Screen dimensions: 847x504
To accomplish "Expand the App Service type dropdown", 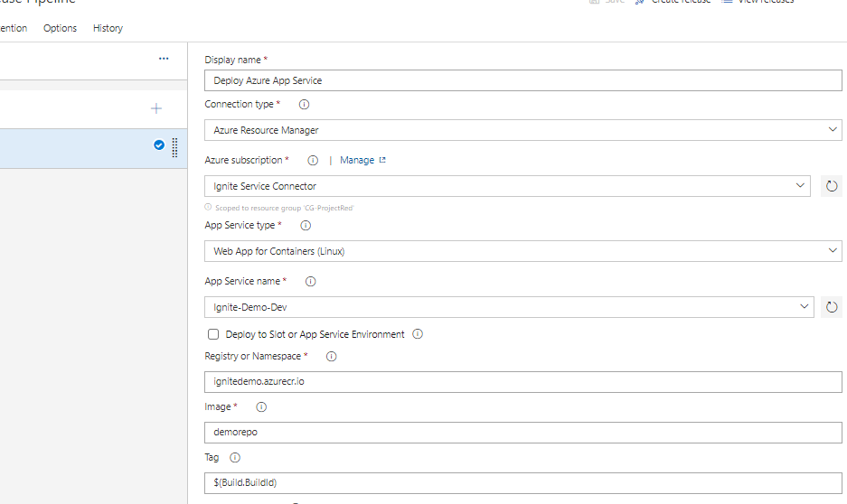I will tap(833, 250).
